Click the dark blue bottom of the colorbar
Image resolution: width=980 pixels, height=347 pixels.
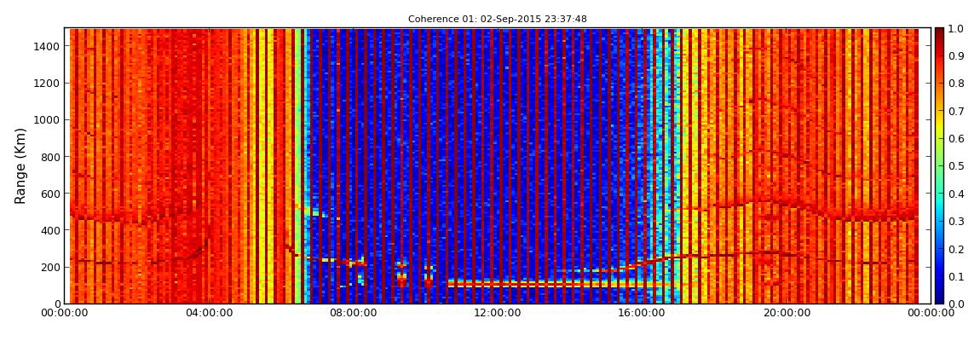click(x=940, y=297)
